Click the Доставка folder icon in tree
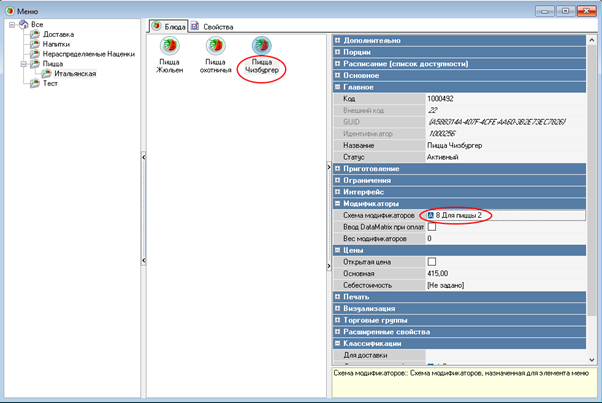The height and width of the screenshot is (403, 602). 35,34
